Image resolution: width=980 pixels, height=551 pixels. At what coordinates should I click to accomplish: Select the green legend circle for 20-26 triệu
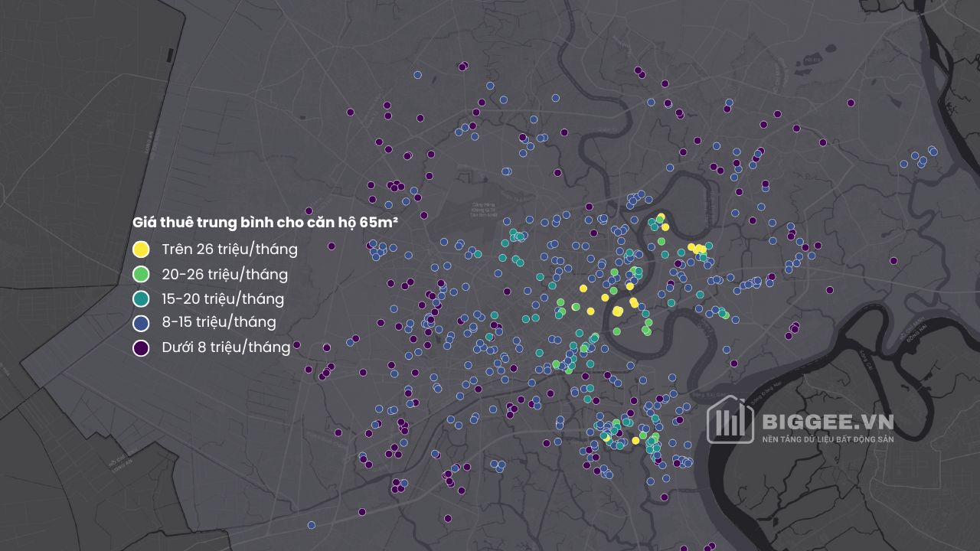(x=141, y=273)
